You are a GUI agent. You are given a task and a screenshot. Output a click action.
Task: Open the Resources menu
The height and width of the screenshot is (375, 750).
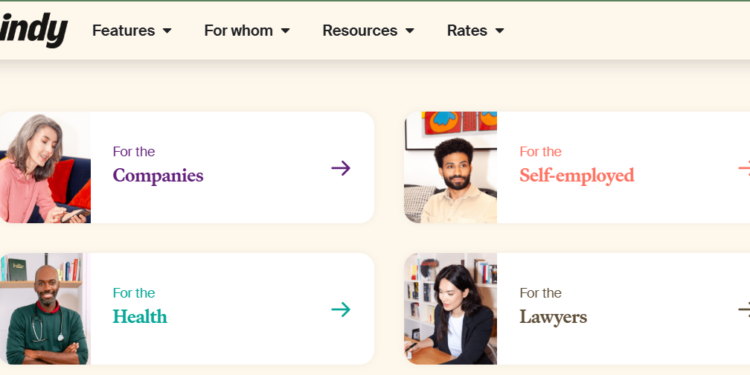368,31
